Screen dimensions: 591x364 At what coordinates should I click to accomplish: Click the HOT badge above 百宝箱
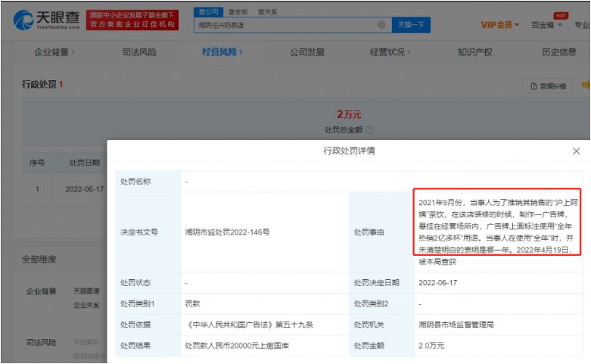click(x=561, y=15)
